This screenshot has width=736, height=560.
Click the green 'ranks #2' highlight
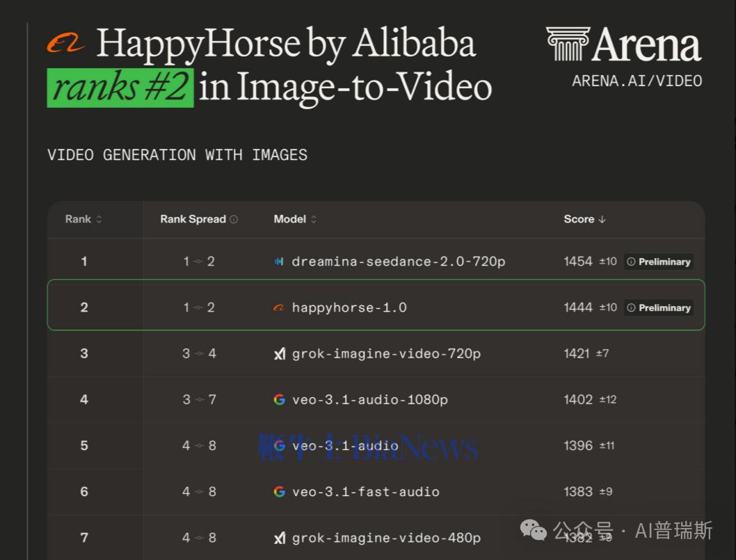tap(120, 88)
